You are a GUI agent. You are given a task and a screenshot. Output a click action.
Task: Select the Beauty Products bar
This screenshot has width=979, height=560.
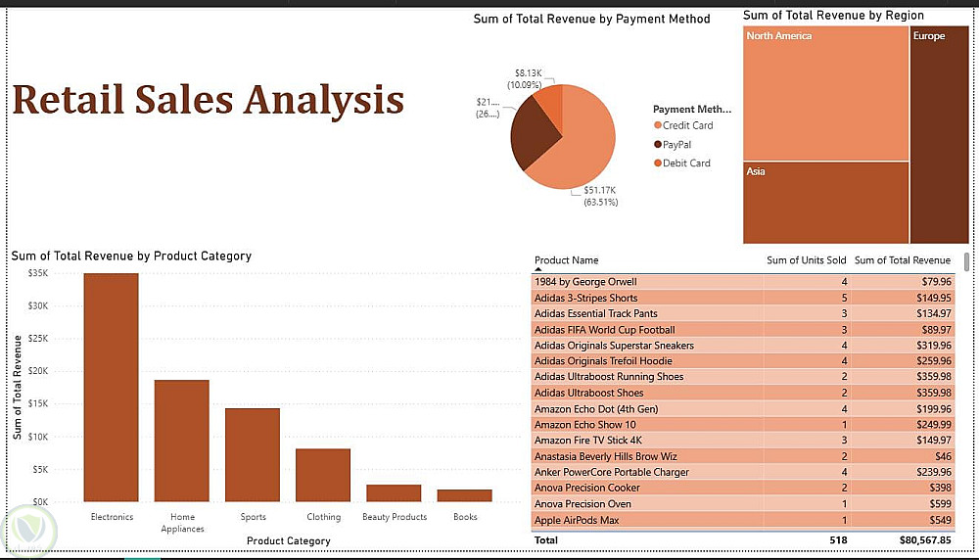[x=394, y=493]
